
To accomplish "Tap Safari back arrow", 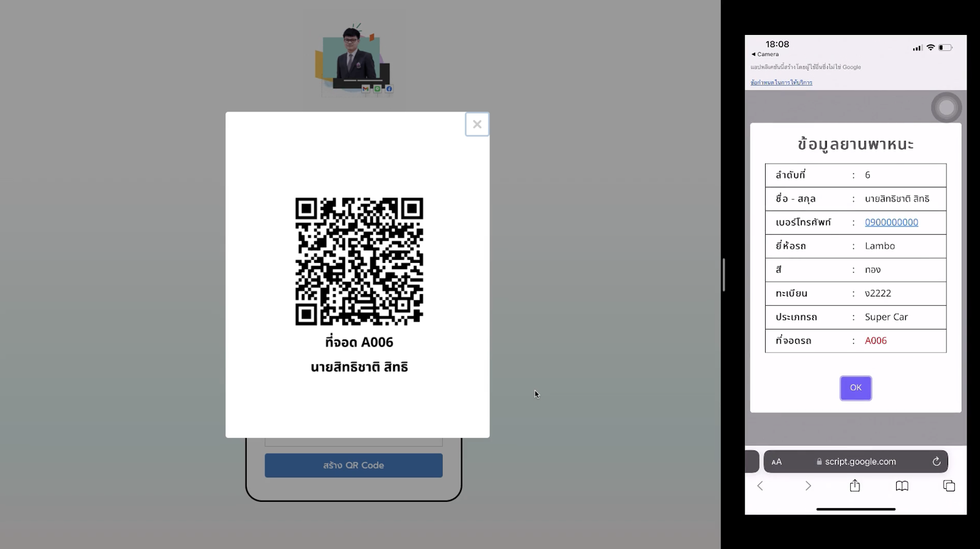I will [x=760, y=486].
